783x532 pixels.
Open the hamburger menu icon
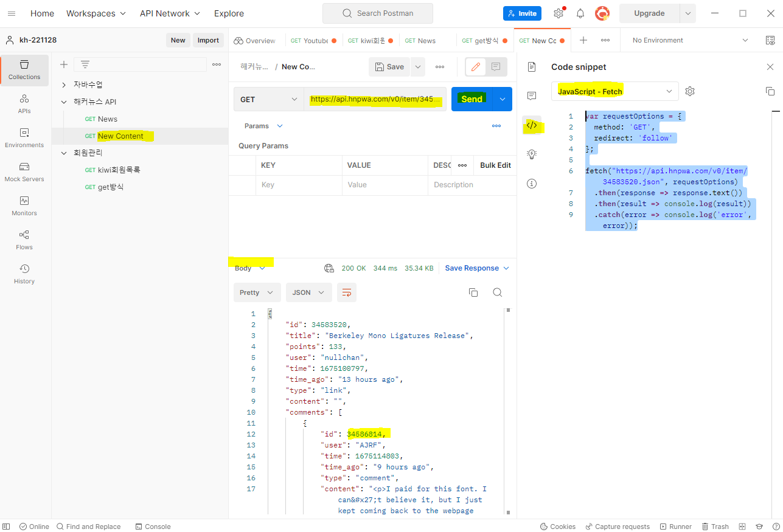12,13
